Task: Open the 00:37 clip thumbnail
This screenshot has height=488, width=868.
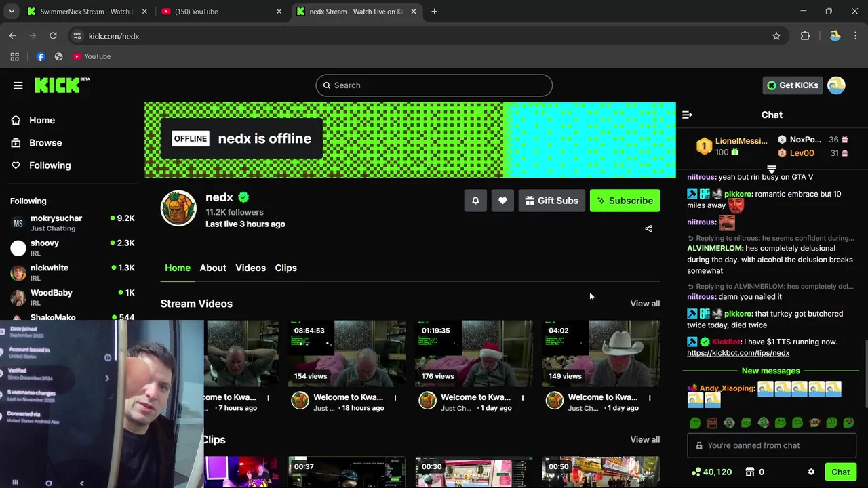Action: [347, 472]
